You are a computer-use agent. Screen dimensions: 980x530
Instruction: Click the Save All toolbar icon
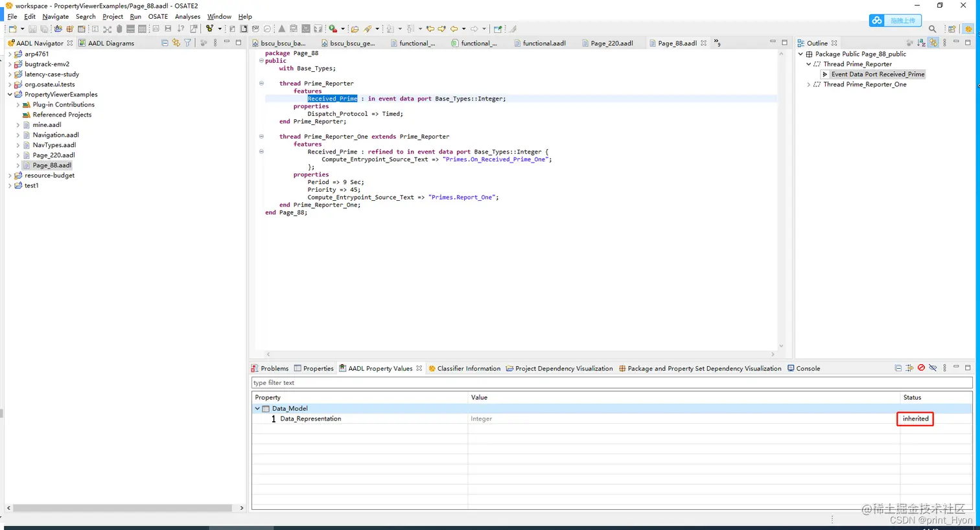44,29
